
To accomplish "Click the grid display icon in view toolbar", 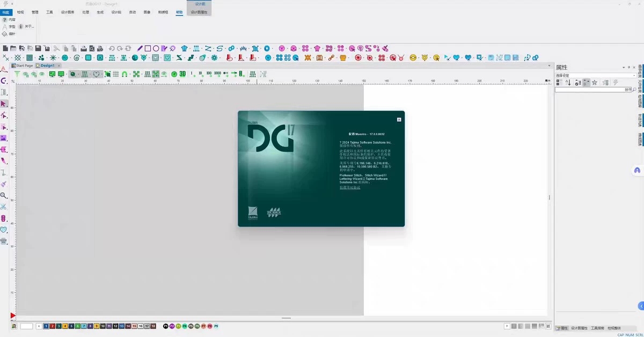I will (x=116, y=74).
